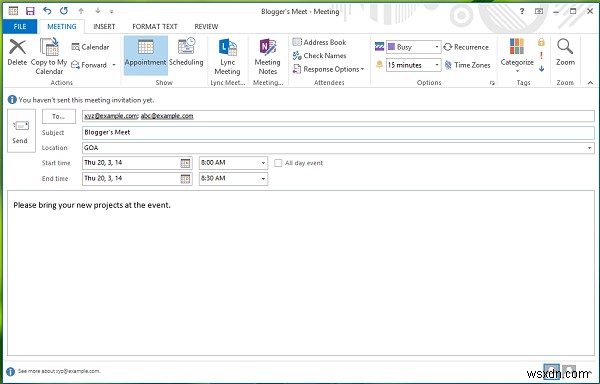
Task: Expand the Forward dropdown arrow
Action: pyautogui.click(x=114, y=65)
